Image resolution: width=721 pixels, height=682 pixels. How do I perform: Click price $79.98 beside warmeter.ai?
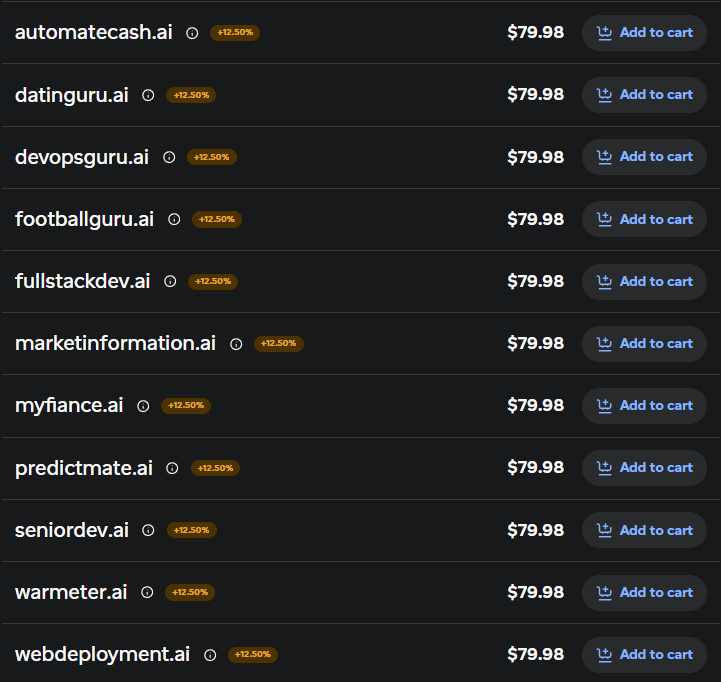pos(536,592)
